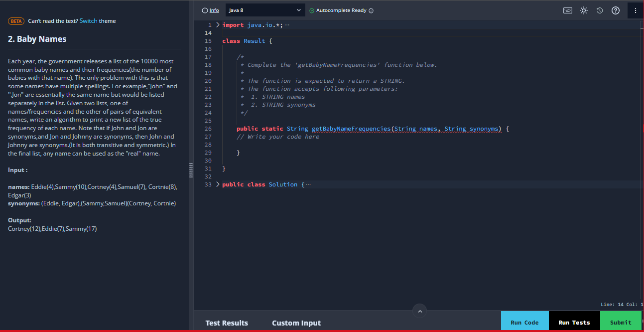Open the revision history icon
The image size is (644, 332).
click(x=599, y=10)
